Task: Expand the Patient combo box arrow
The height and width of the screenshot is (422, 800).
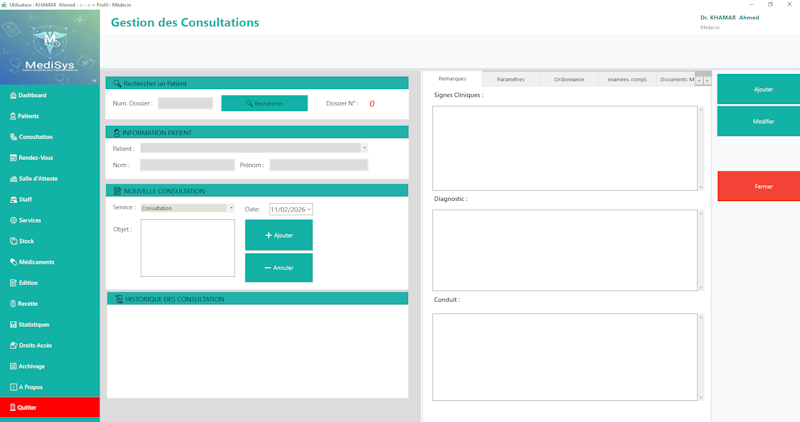Action: (x=364, y=148)
